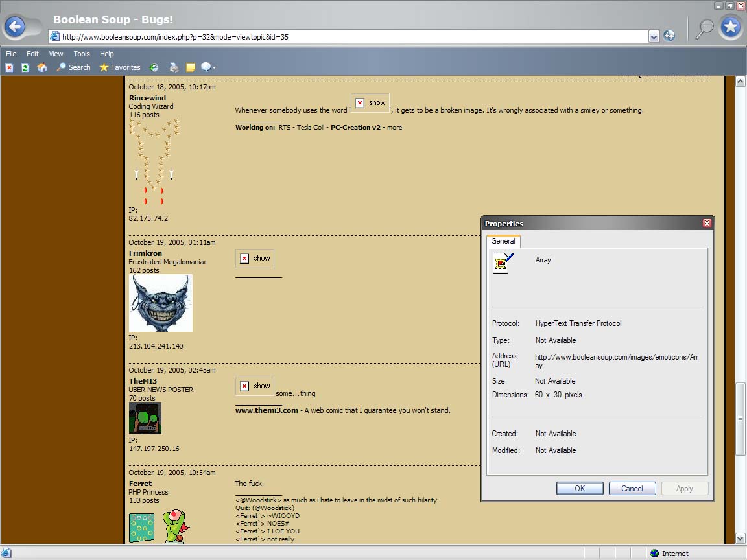Click the blue Back arrow button

16,27
